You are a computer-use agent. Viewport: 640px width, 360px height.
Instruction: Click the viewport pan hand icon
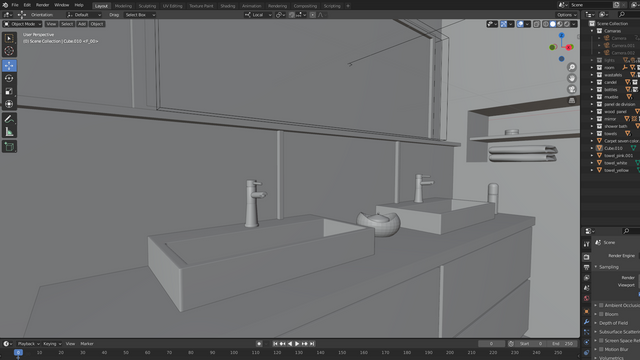pyautogui.click(x=571, y=78)
